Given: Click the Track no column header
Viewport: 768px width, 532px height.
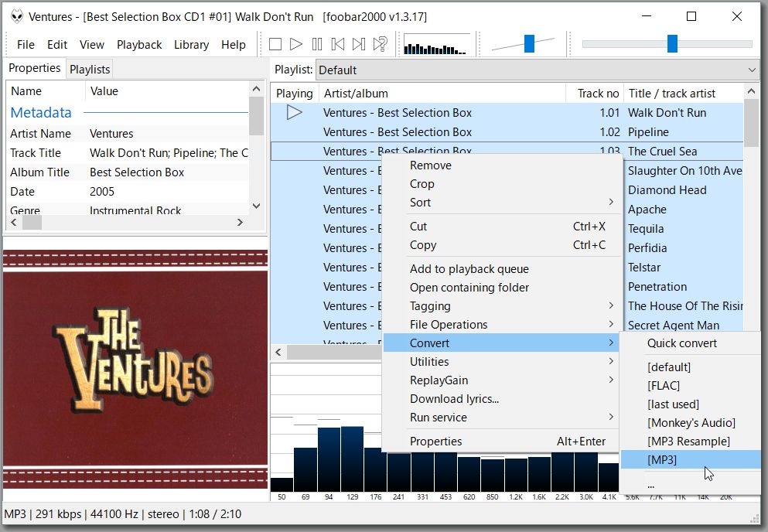Looking at the screenshot, I should (595, 93).
